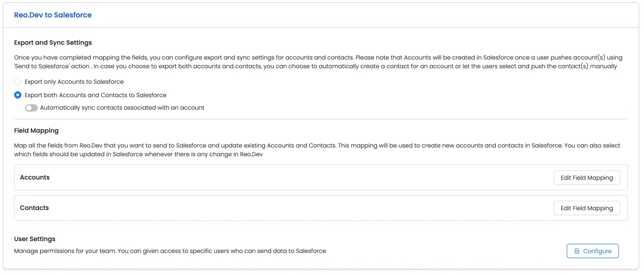Click empty space in the Contacts card
This screenshot has height=275, width=644.
[292, 208]
